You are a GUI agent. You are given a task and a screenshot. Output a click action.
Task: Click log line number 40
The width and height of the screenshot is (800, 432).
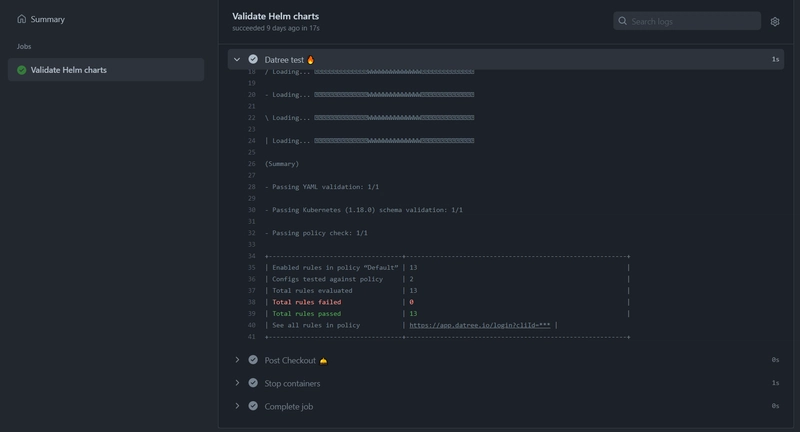(x=252, y=325)
